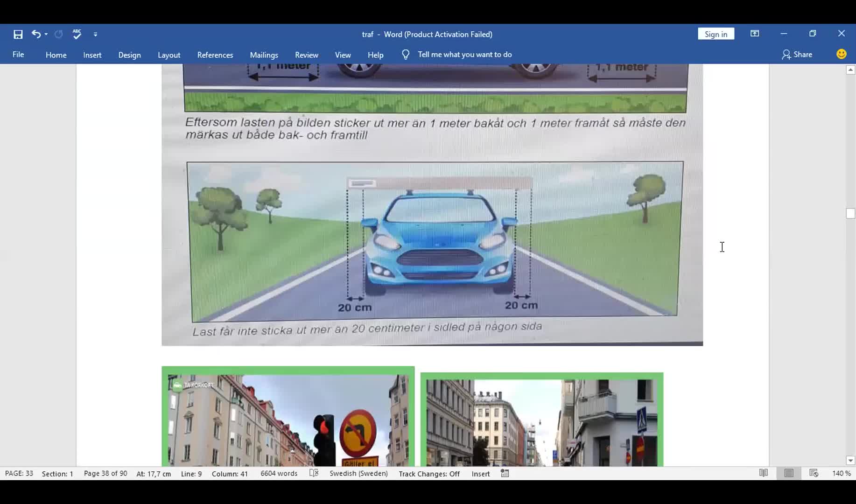
Task: Switch to Print Layout view
Action: point(788,473)
